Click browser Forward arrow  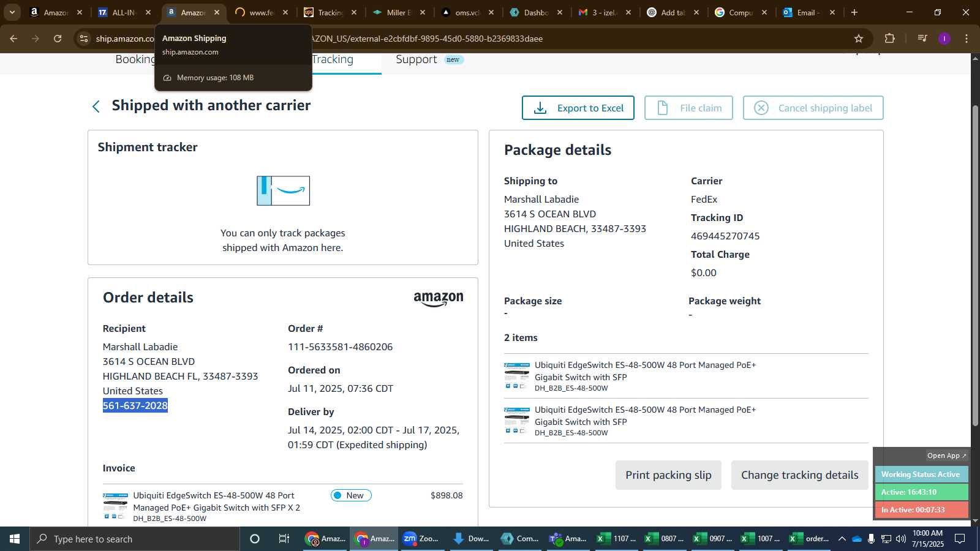(x=36, y=39)
